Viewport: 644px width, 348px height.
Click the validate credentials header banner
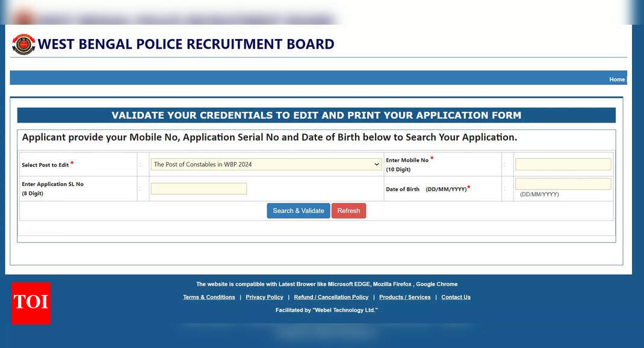pyautogui.click(x=317, y=115)
